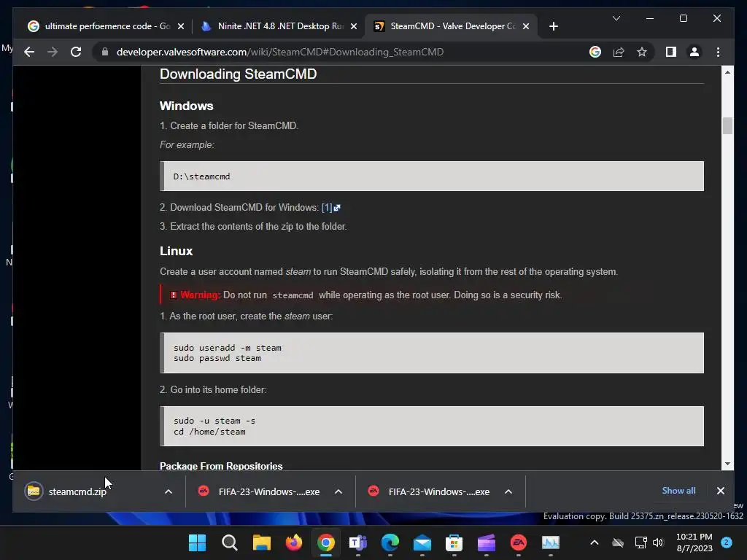
Task: Click the address bar URL
Action: 280,52
